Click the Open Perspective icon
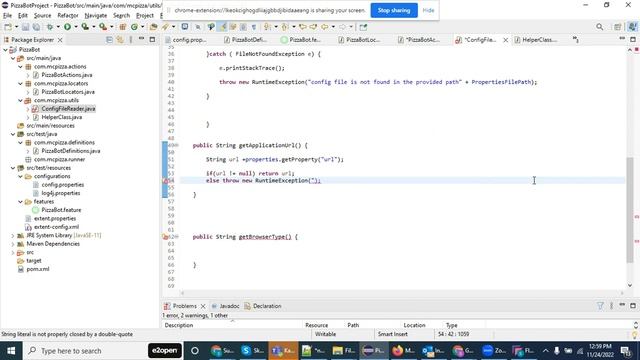This screenshot has height=360, width=640. coord(618,27)
